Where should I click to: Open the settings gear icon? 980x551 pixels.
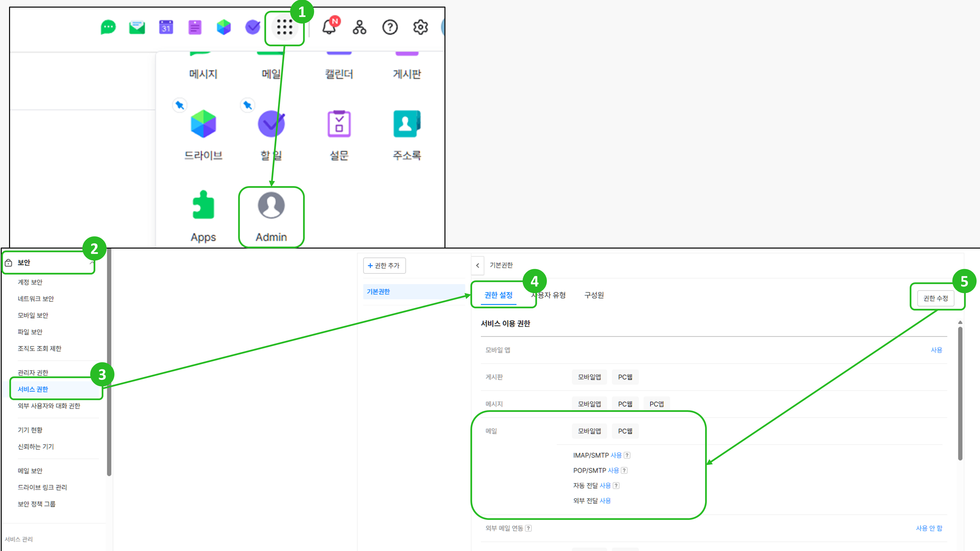pyautogui.click(x=420, y=27)
